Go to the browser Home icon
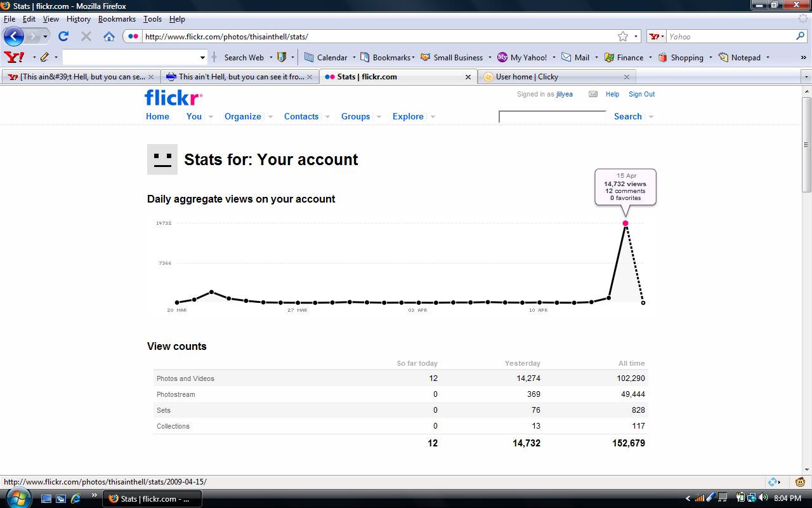This screenshot has height=508, width=812. 109,36
